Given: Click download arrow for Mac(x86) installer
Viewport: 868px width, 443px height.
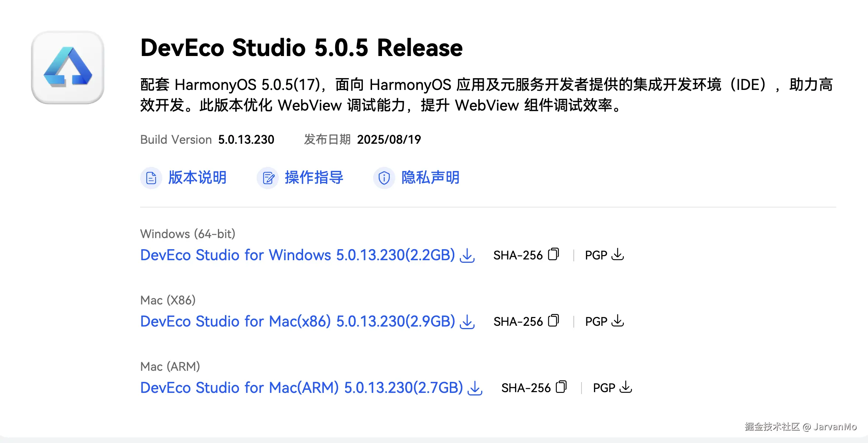Looking at the screenshot, I should click(467, 321).
